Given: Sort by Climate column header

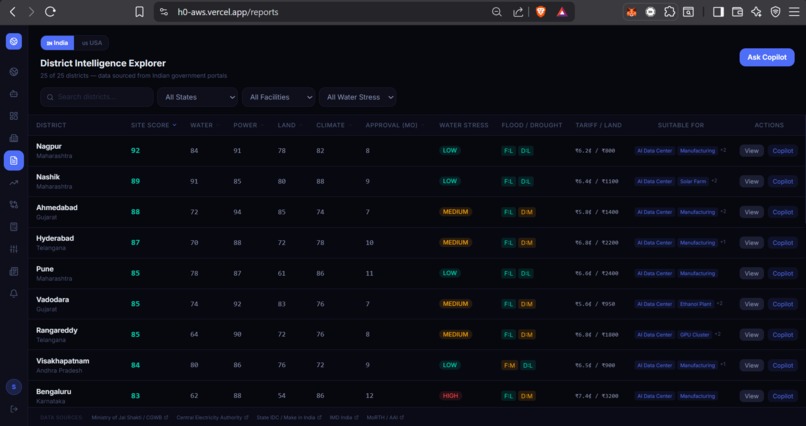Looking at the screenshot, I should pos(332,125).
